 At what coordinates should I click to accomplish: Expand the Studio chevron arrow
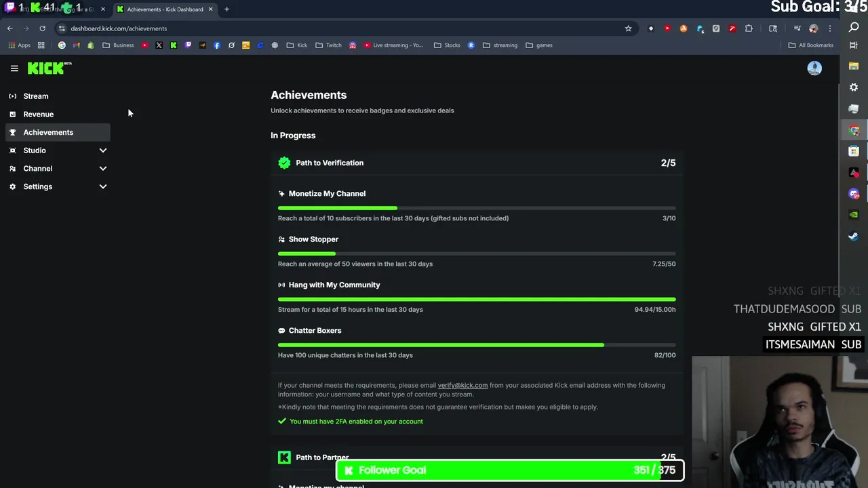[103, 150]
